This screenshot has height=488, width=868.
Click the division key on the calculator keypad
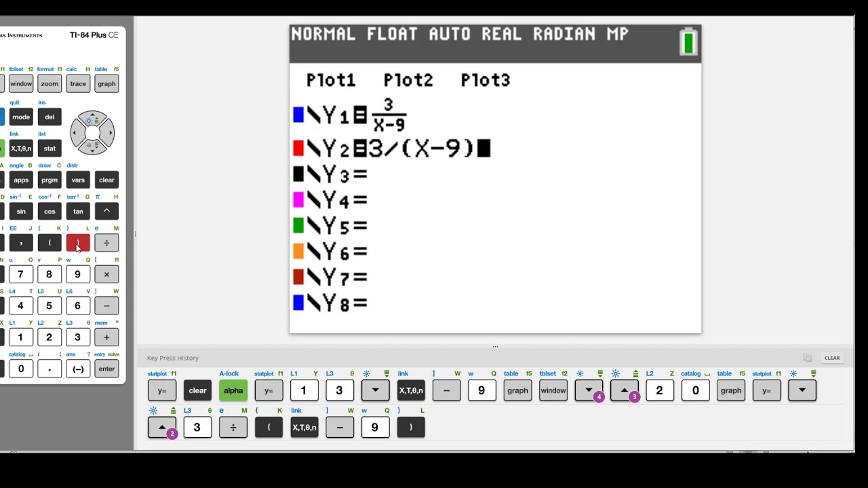pos(106,243)
